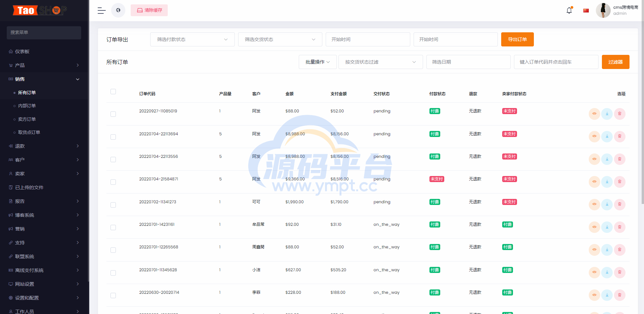Download invoice for order 20220630-20020714
This screenshot has width=644, height=314.
coord(607,295)
